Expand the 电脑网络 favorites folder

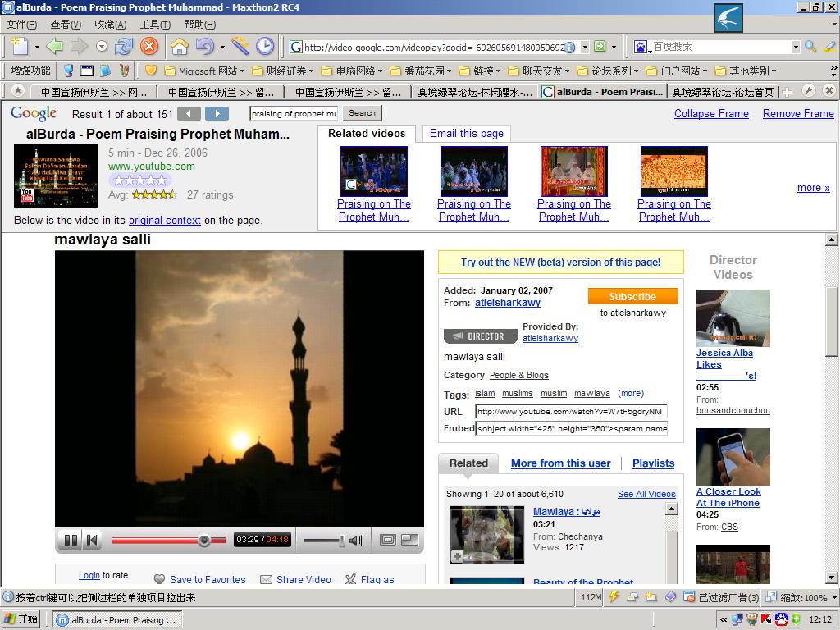click(352, 71)
